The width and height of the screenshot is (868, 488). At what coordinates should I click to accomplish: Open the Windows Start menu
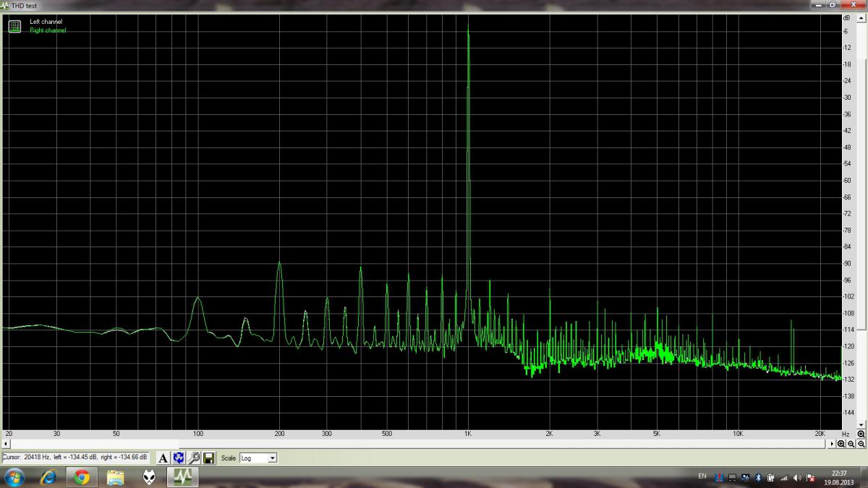(x=14, y=477)
